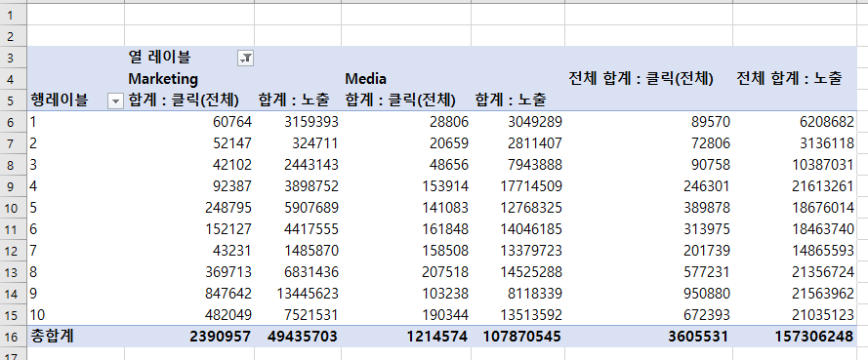Select cell showing 5907689

298,208
